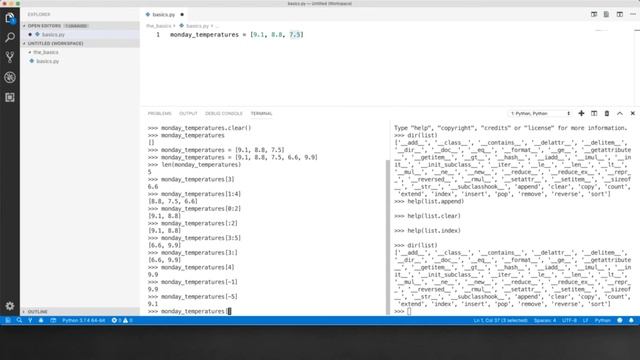Click the left terminal scrollbar
This screenshot has height=360, width=640.
[387, 237]
